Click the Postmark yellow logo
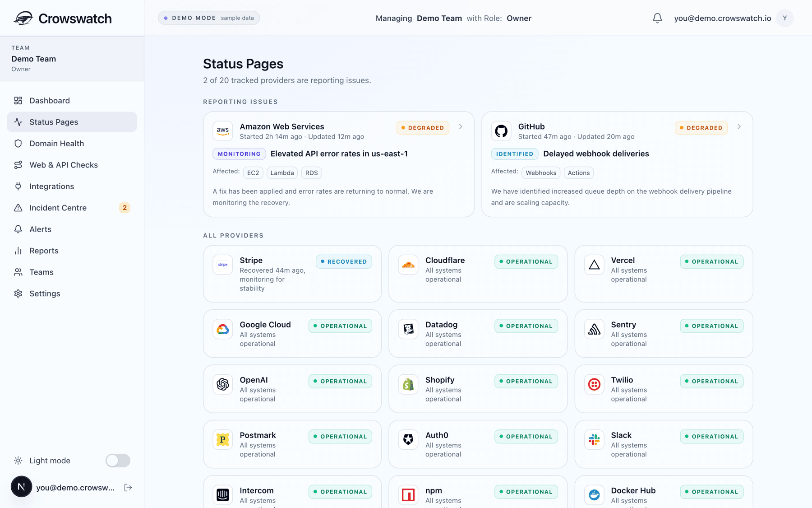 tap(223, 440)
